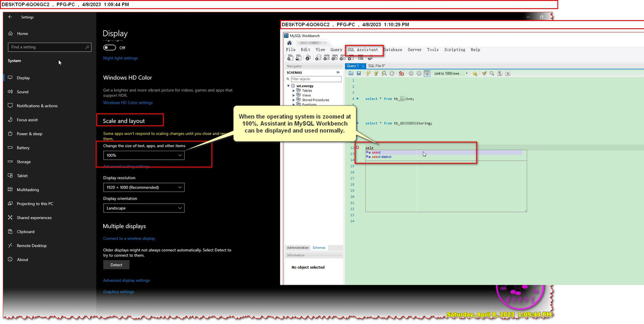Image resolution: width=644 pixels, height=324 pixels.
Task: Switch to the SQL File 5* tab
Action: click(376, 66)
